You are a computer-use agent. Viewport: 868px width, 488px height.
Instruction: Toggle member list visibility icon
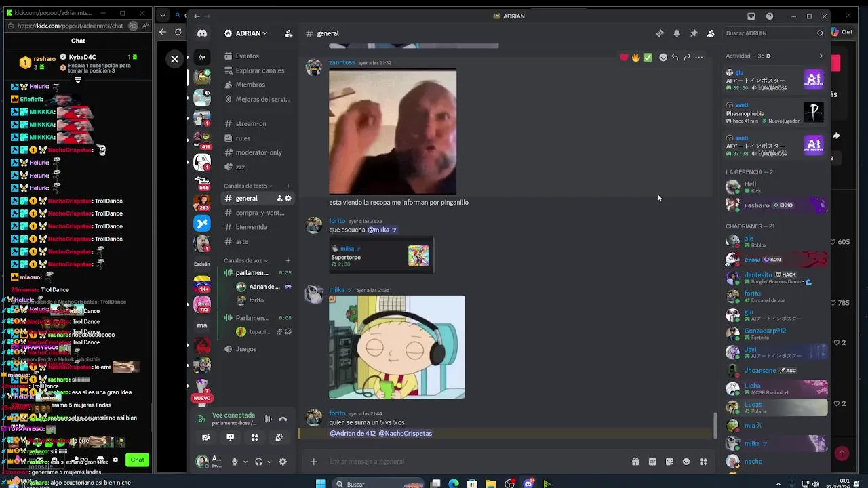click(711, 33)
